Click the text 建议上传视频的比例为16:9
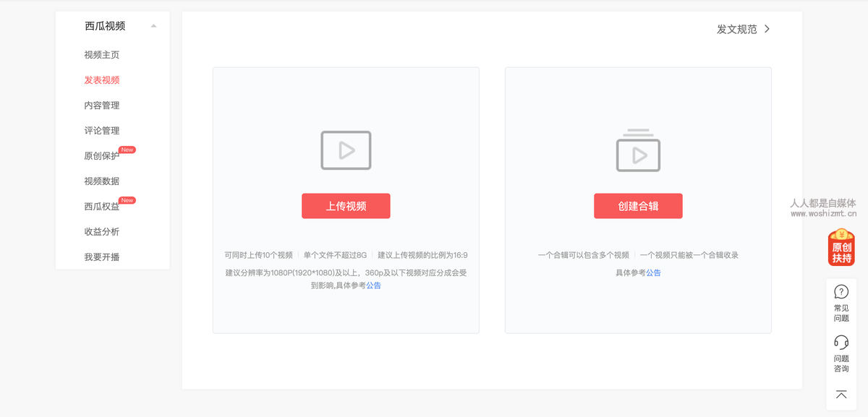The width and height of the screenshot is (868, 417). click(x=422, y=255)
